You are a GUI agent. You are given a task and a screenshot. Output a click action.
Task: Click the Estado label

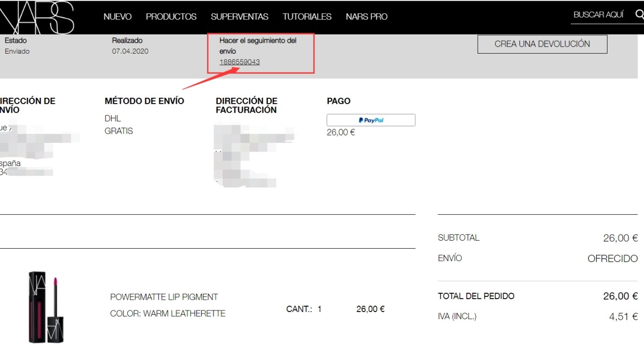(16, 40)
